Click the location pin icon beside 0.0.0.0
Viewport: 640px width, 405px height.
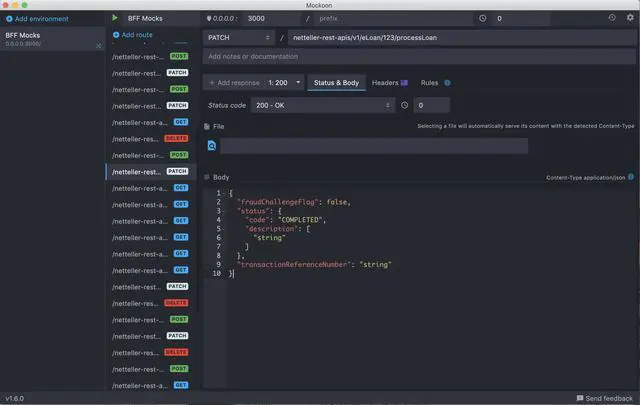[x=209, y=18]
